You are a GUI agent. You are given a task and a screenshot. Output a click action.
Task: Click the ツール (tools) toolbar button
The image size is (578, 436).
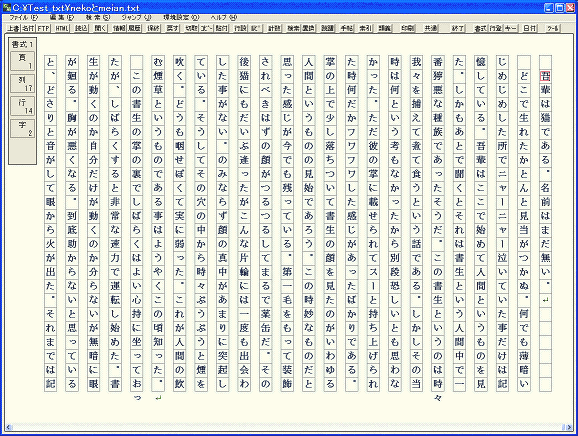[553, 28]
